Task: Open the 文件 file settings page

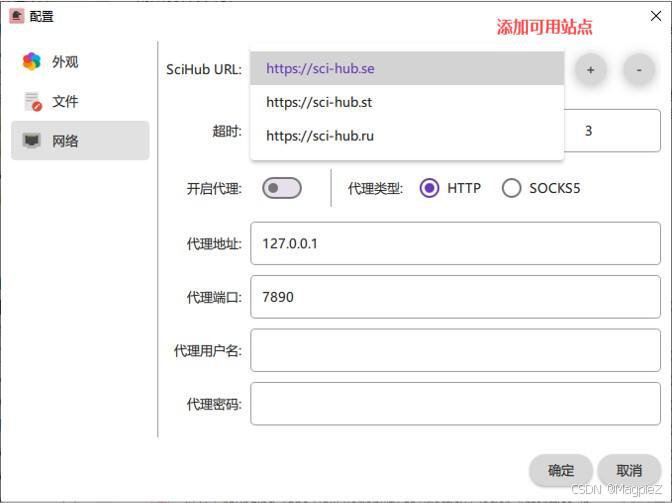Action: (x=80, y=102)
